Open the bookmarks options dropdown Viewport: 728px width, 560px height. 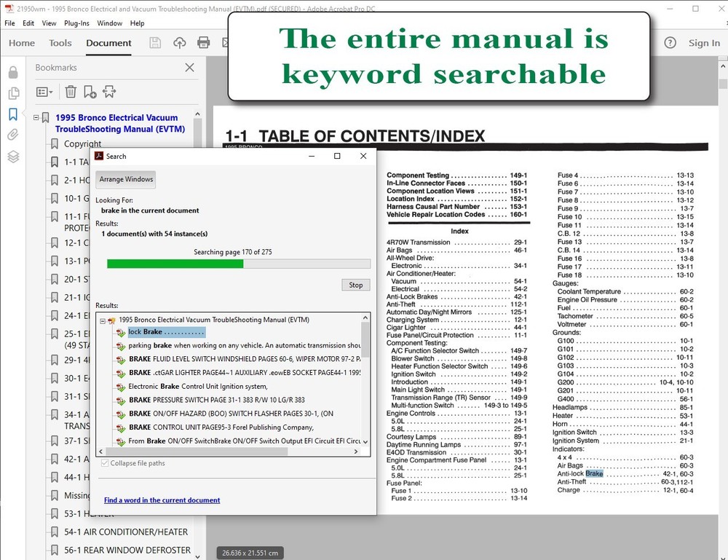44,92
